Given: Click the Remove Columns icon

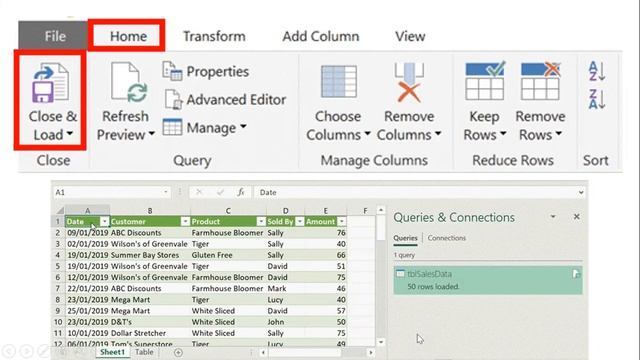Looking at the screenshot, I should [409, 82].
